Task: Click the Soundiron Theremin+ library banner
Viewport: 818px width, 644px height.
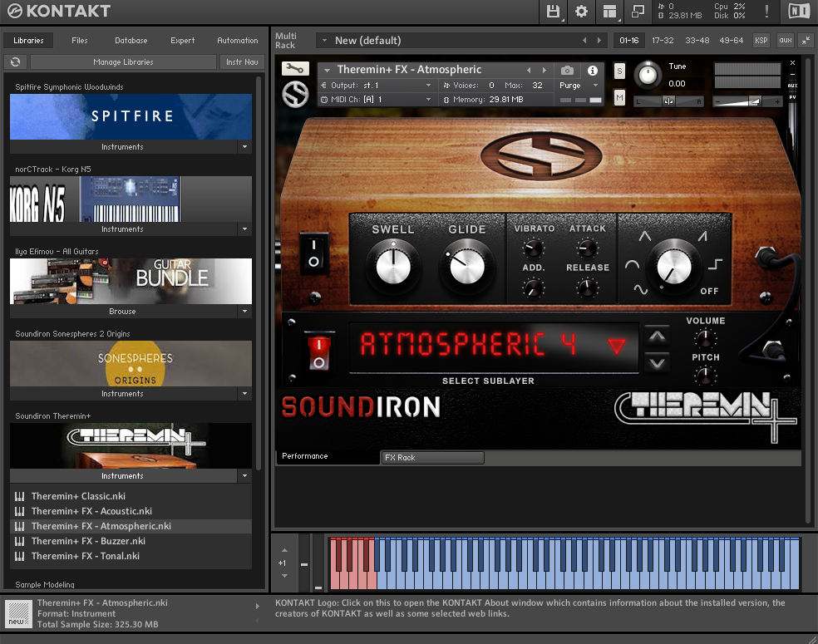Action: 131,445
